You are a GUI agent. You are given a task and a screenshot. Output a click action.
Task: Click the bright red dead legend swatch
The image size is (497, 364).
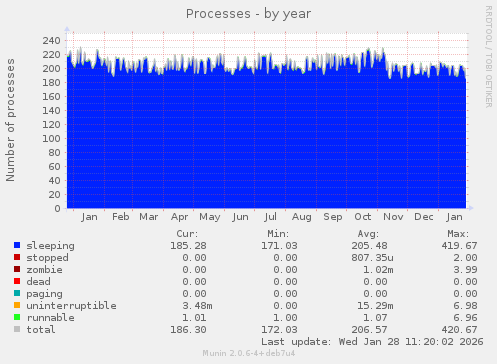pyautogui.click(x=17, y=281)
